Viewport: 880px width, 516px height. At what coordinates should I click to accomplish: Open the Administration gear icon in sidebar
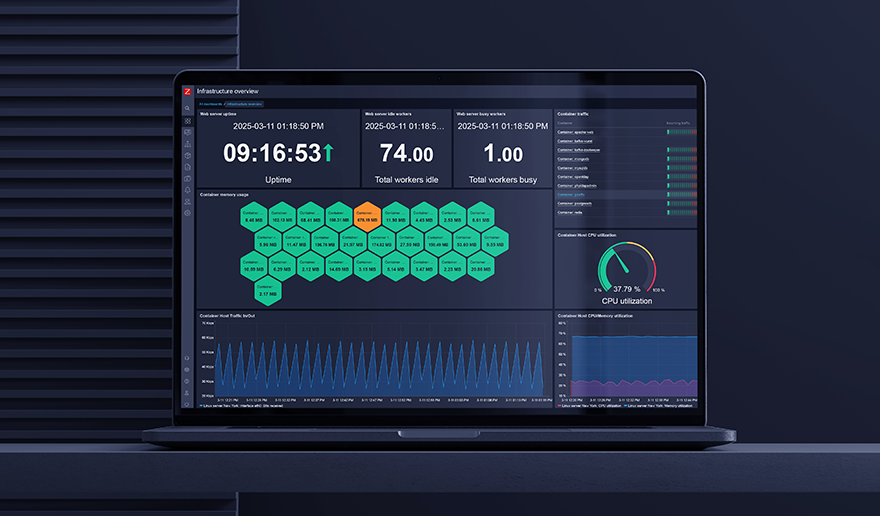187,213
